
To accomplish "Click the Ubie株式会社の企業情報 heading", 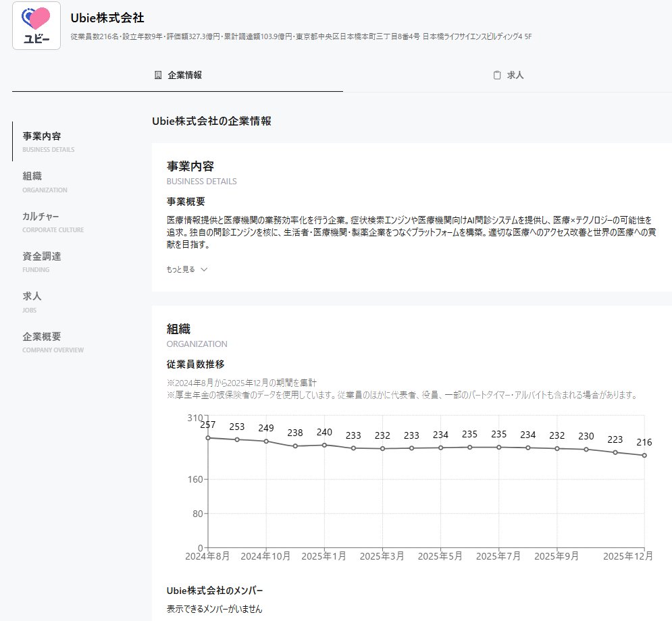I will 211,122.
